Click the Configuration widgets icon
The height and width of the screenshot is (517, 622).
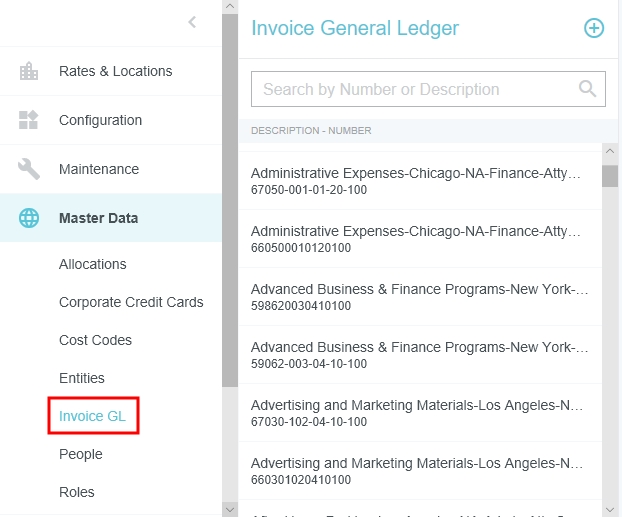coord(29,120)
